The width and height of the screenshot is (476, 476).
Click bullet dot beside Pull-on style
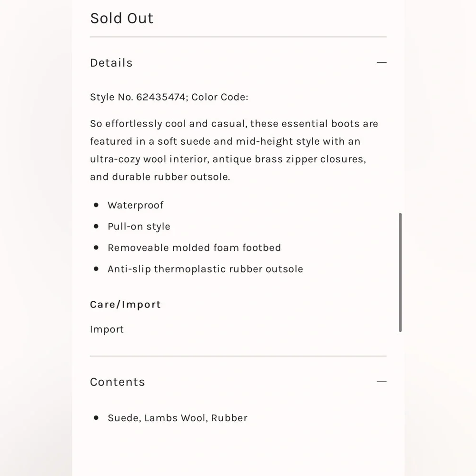point(96,226)
